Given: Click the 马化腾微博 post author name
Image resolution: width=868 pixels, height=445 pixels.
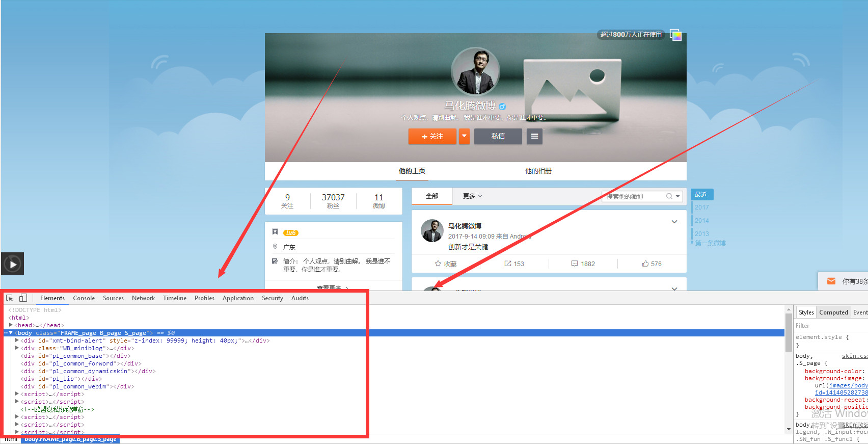Looking at the screenshot, I should [x=465, y=226].
